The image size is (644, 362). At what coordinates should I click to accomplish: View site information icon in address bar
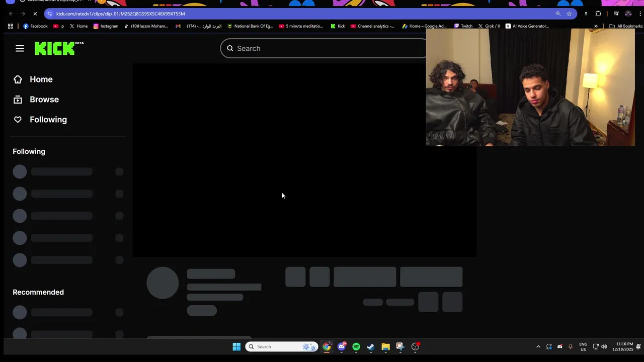pos(49,14)
